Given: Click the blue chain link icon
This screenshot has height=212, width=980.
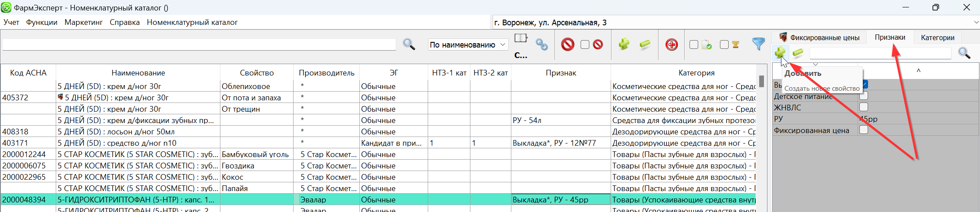Looking at the screenshot, I should point(542,44).
